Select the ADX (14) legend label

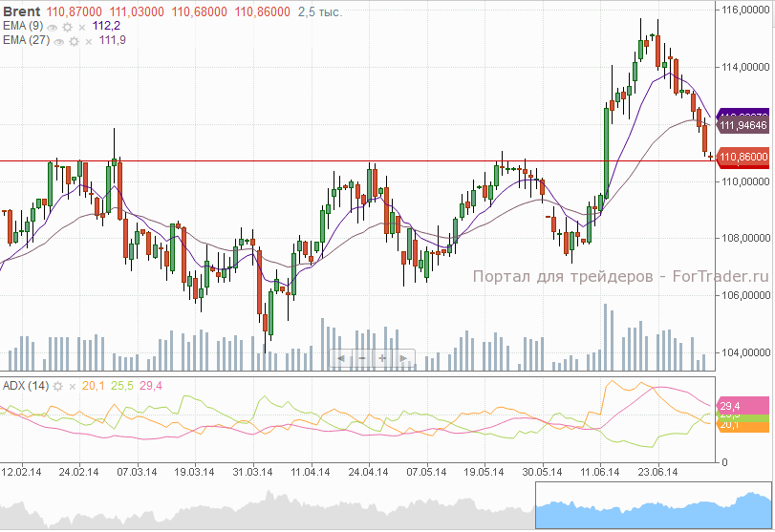(26, 386)
